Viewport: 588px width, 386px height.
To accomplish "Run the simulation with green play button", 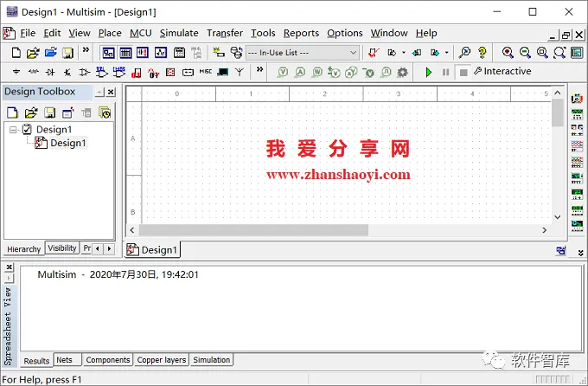I will tap(429, 72).
